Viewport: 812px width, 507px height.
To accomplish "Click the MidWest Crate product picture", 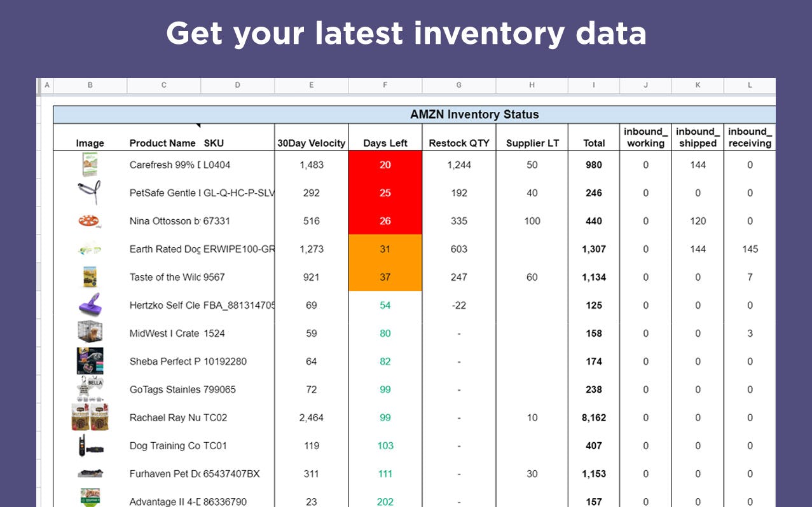I will (x=90, y=333).
